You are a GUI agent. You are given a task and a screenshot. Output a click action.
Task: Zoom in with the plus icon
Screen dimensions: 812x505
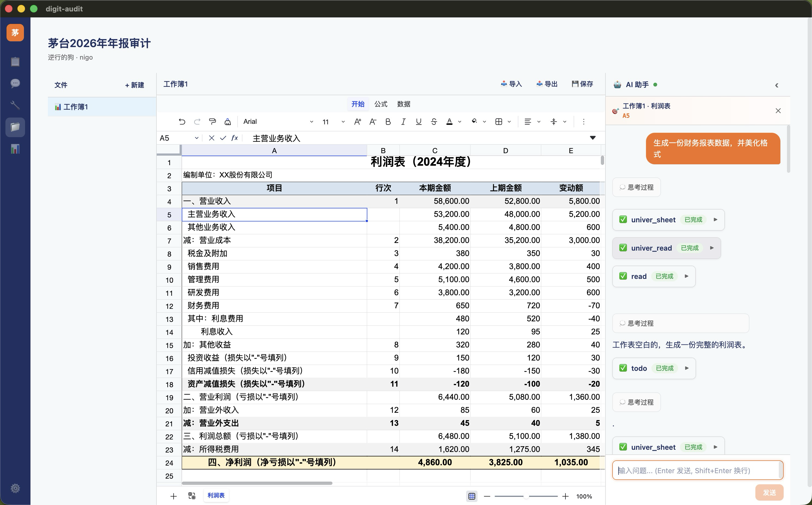[565, 496]
